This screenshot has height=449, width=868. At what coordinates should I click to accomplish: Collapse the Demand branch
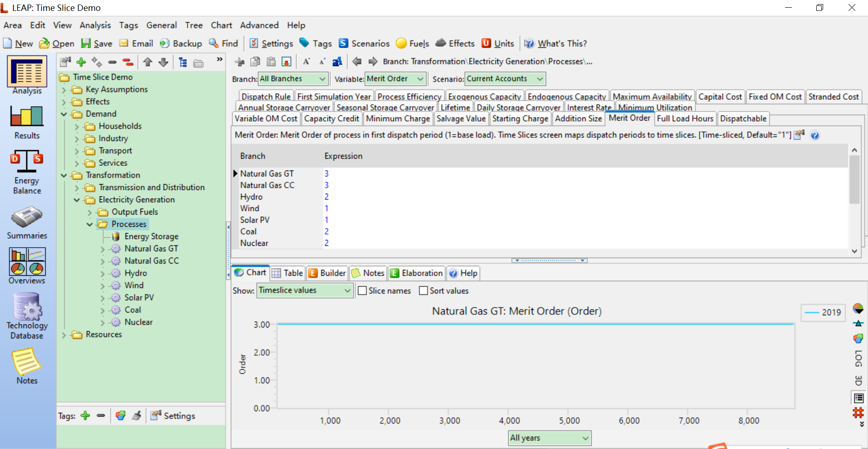64,114
